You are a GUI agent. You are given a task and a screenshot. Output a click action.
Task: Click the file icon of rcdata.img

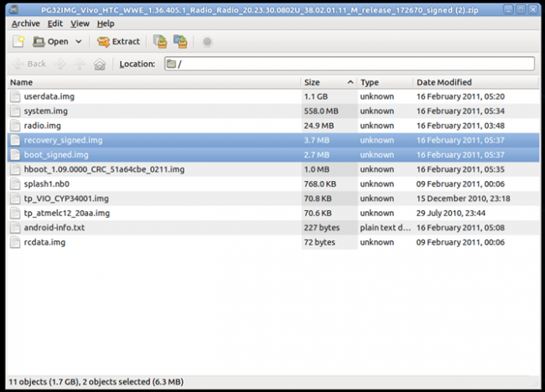(15, 242)
